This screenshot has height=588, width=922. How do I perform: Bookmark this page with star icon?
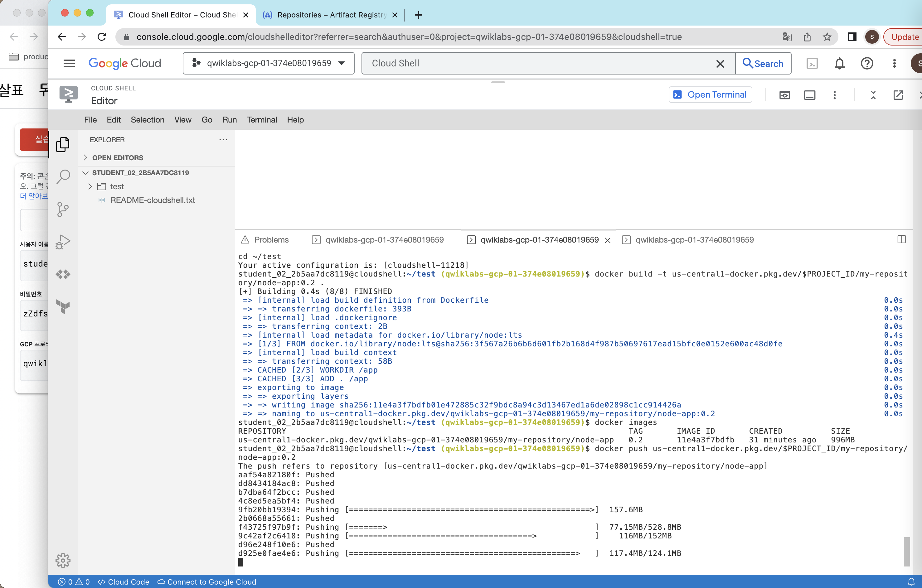827,37
